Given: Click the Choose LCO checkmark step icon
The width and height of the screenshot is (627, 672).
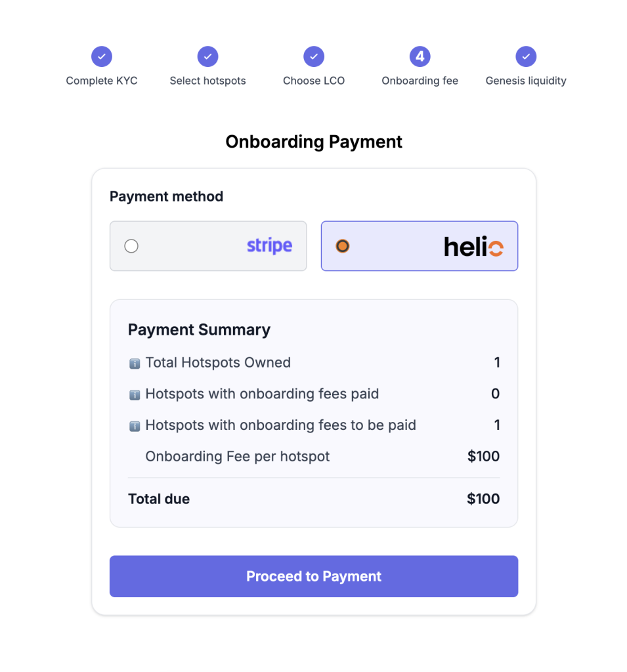Looking at the screenshot, I should pyautogui.click(x=314, y=57).
